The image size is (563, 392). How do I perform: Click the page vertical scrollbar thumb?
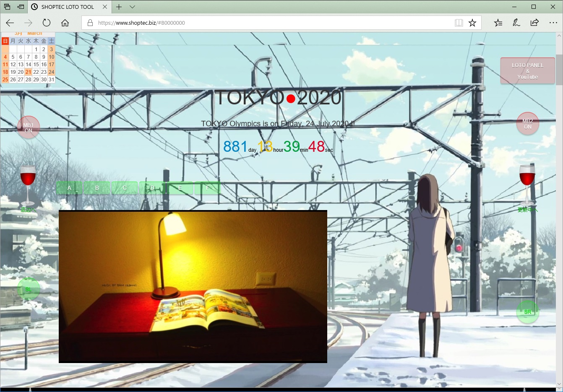559,69
